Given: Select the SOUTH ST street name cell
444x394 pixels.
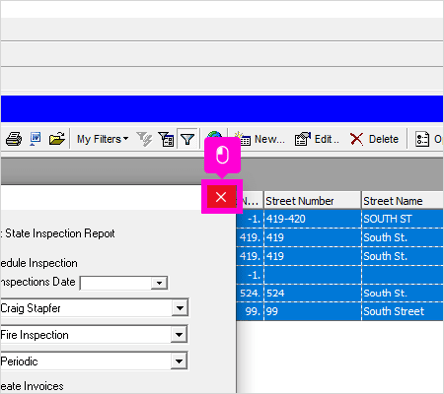Looking at the screenshot, I should pyautogui.click(x=402, y=219).
